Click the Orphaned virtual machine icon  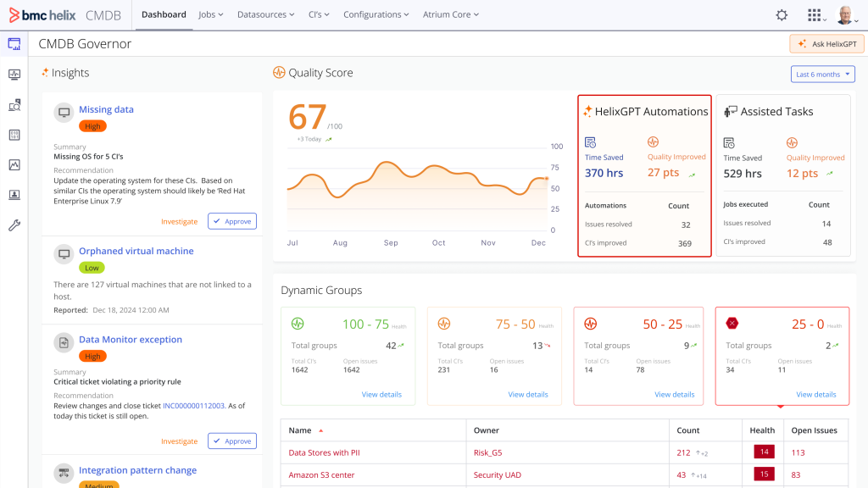click(x=64, y=254)
